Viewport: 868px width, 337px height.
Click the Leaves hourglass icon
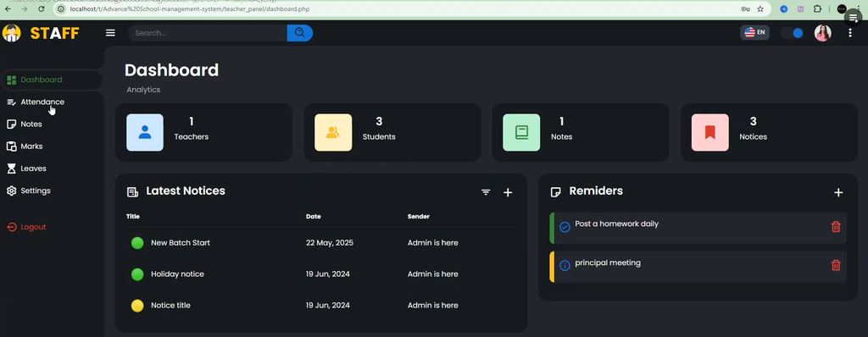point(11,168)
